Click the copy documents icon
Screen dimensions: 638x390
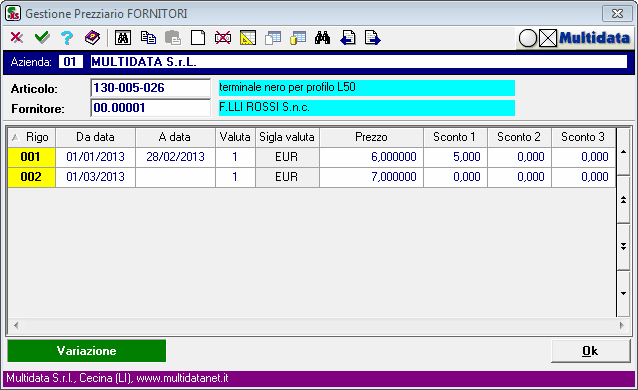coord(148,38)
